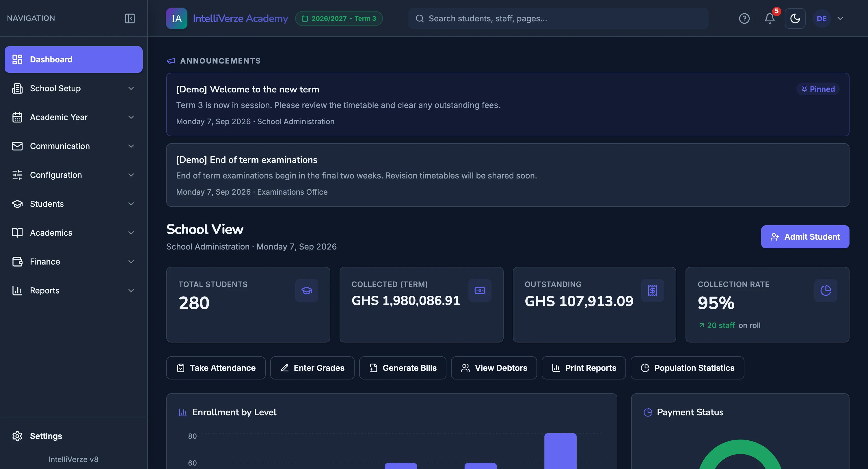The width and height of the screenshot is (868, 469).
Task: Click the Configuration sliders icon
Action: point(17,175)
